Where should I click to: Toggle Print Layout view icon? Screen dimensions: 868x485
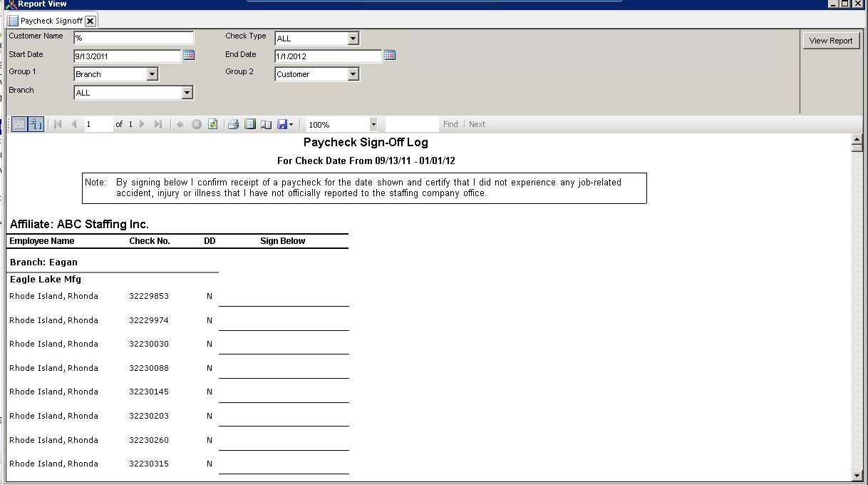249,124
